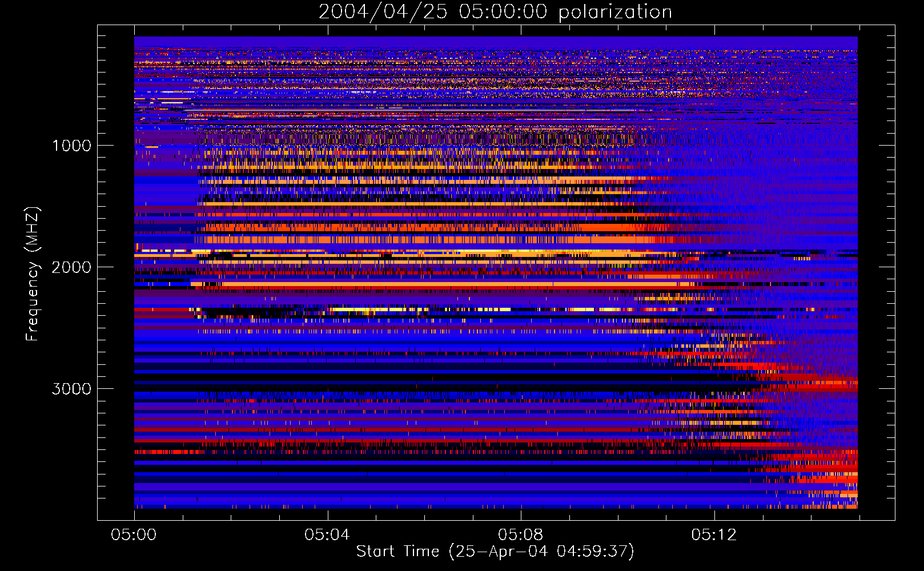Click the 'Start Time (25-Apr-04 04:59:37)' axis label
Screen dimensions: 924x571
click(x=495, y=552)
